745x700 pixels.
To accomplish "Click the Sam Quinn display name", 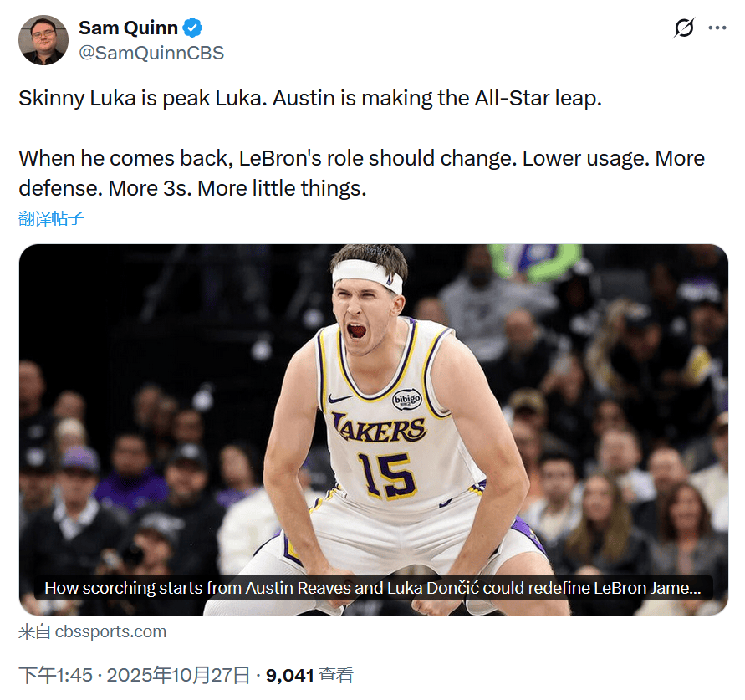I will coord(128,28).
